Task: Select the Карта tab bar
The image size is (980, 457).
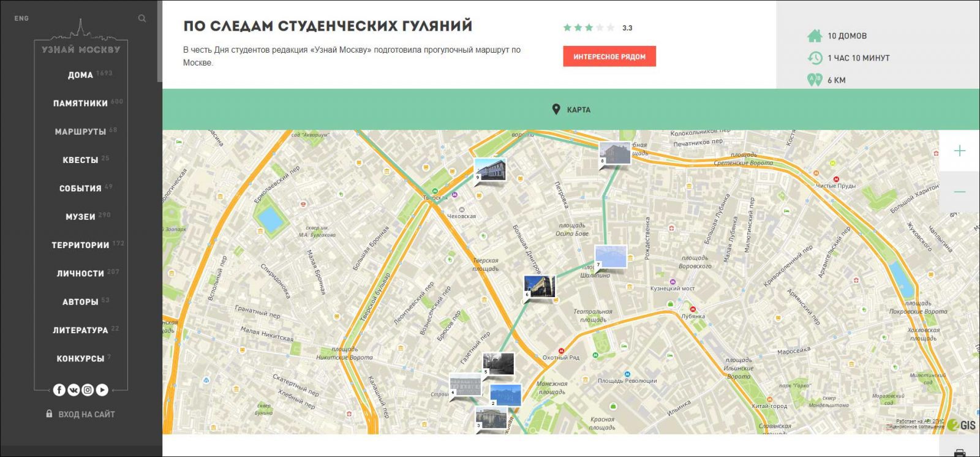Action: [571, 110]
